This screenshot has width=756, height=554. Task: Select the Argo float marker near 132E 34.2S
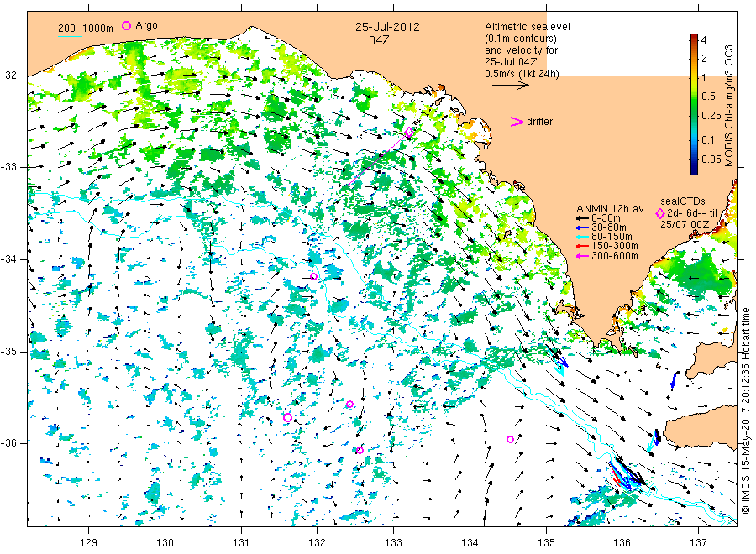313,276
